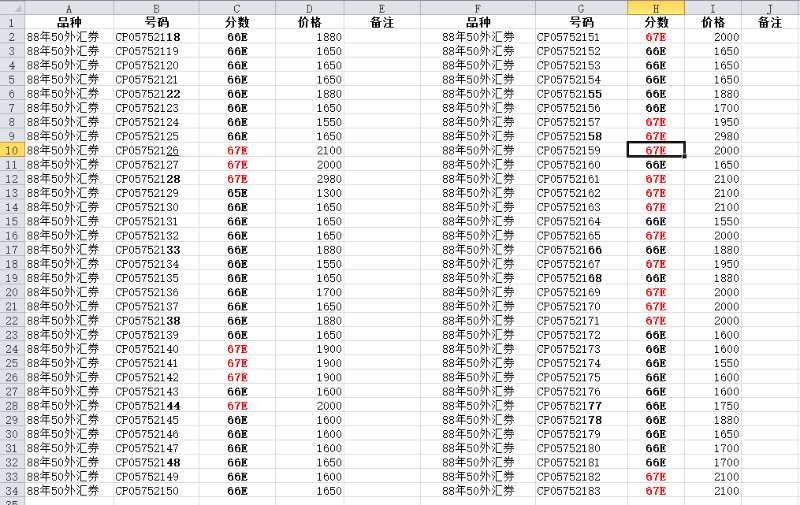Image resolution: width=800 pixels, height=505 pixels.
Task: Select the 65E score cell in column C
Action: click(x=236, y=193)
